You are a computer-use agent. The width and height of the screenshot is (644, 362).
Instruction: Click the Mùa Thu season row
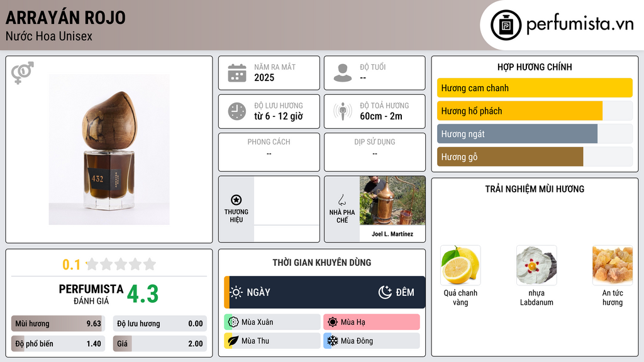(x=272, y=341)
